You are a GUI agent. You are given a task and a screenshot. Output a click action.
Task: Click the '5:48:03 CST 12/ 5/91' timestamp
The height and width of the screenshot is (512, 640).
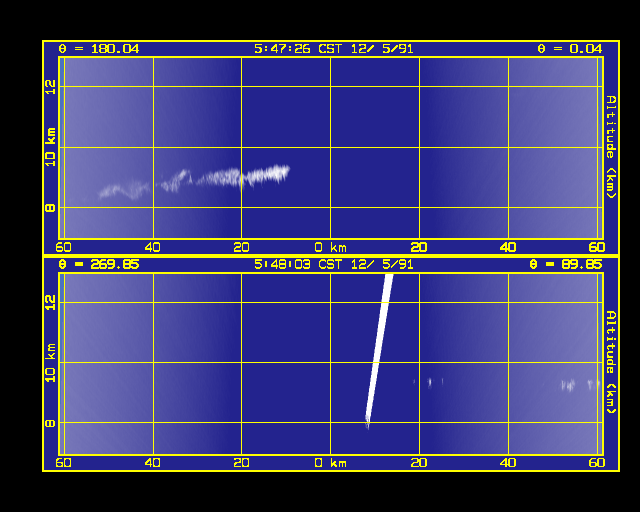point(333,264)
